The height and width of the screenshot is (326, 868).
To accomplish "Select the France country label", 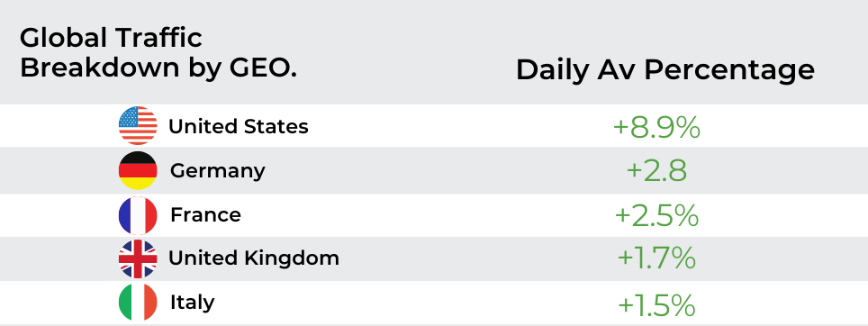I will pos(205,214).
